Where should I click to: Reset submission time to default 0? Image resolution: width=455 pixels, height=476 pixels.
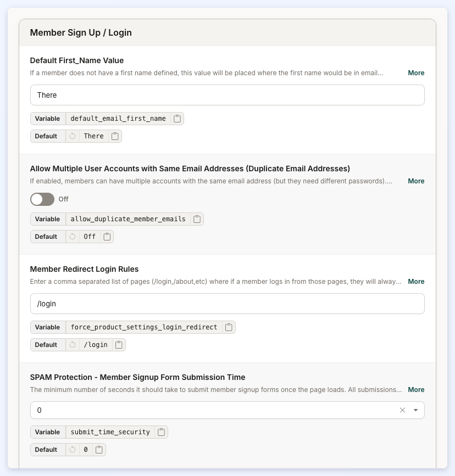point(73,450)
